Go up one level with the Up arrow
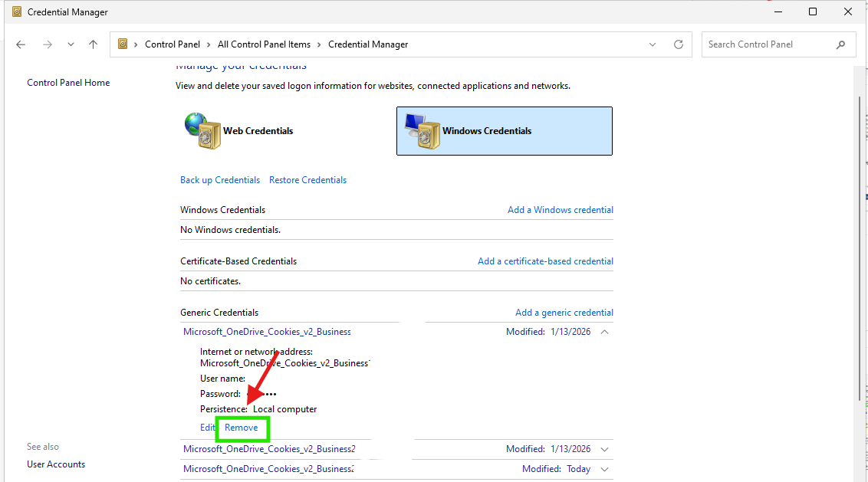Image resolution: width=868 pixels, height=482 pixels. tap(93, 44)
